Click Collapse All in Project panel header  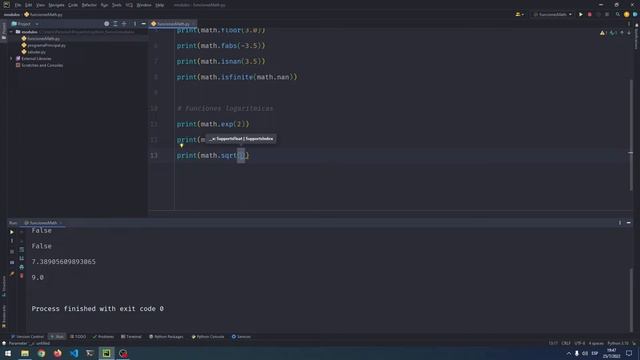point(124,24)
